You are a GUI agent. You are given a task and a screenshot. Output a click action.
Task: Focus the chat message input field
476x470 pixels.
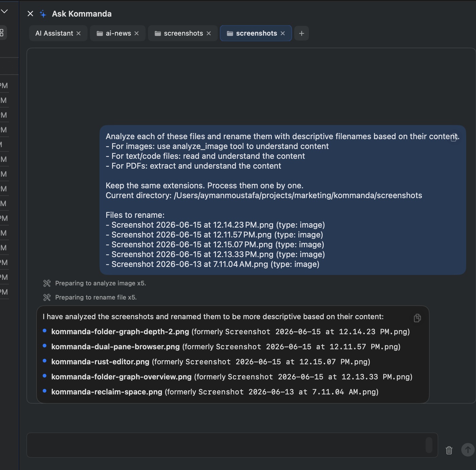coord(232,445)
